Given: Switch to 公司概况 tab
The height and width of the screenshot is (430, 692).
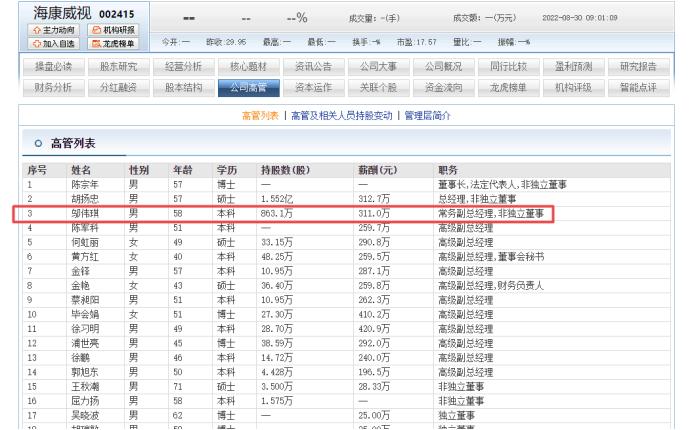Looking at the screenshot, I should coord(443,67).
